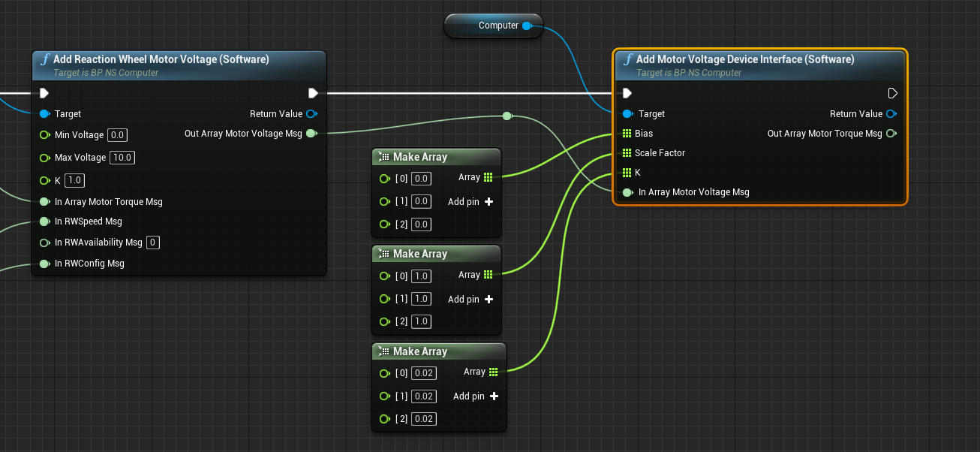Select the Add Motor Voltage Device Interface title
980x452 pixels.
click(744, 59)
